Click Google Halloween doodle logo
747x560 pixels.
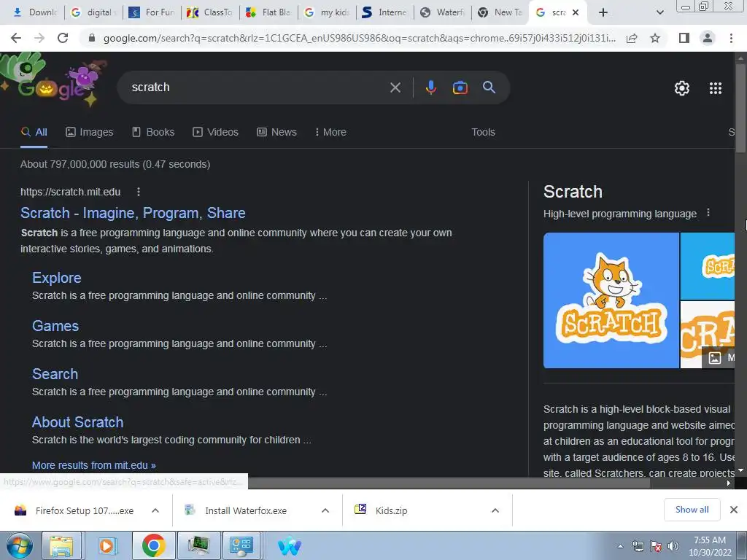click(x=52, y=80)
